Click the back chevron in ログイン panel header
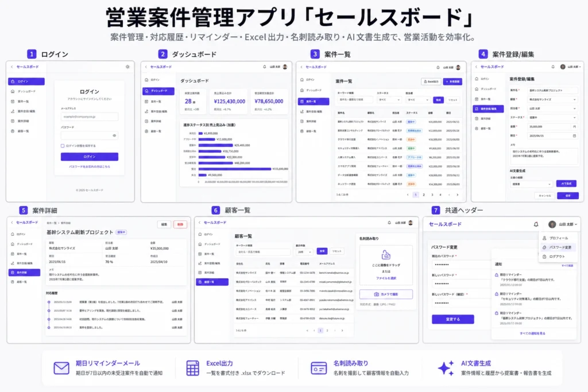 pos(12,67)
